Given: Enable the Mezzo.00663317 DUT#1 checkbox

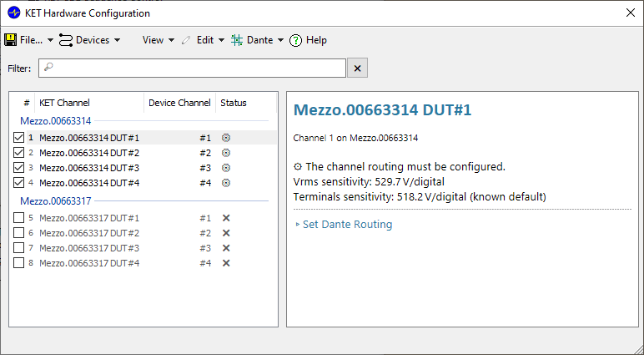Looking at the screenshot, I should click(x=18, y=218).
